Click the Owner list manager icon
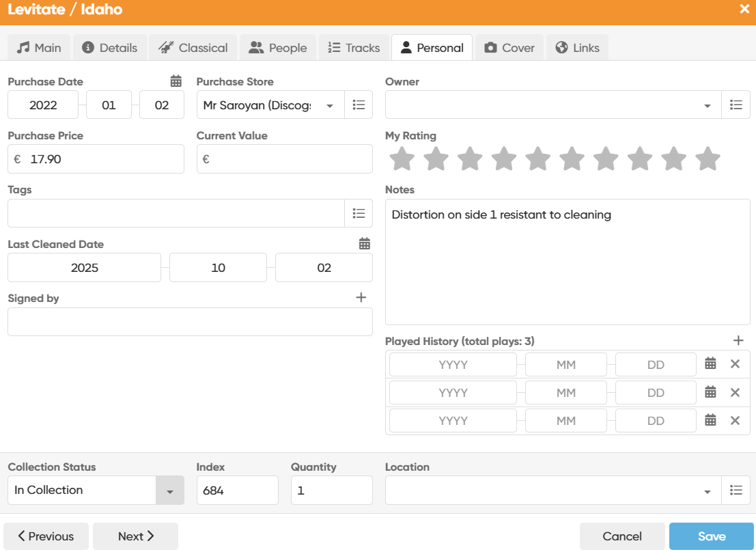Viewport: 756px width, 552px height. point(736,105)
